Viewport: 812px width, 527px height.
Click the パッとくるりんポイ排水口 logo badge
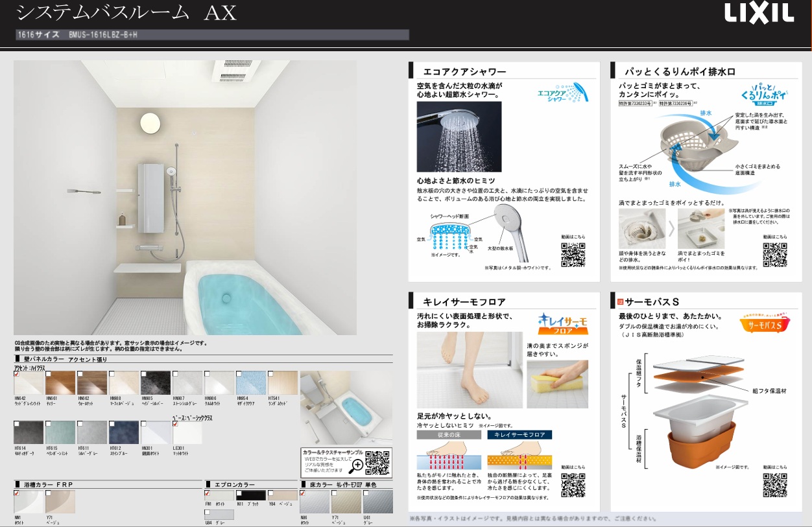pyautogui.click(x=764, y=94)
